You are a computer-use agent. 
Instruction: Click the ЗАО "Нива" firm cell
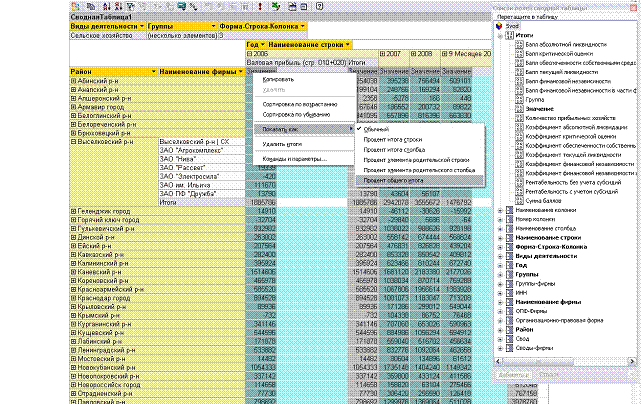(x=202, y=159)
